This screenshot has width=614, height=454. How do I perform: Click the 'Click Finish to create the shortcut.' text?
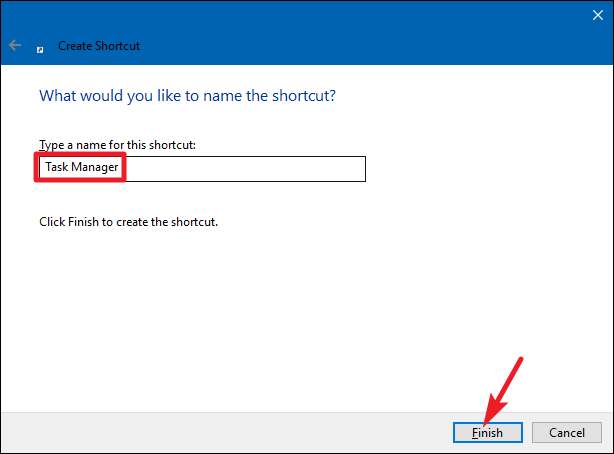click(128, 222)
